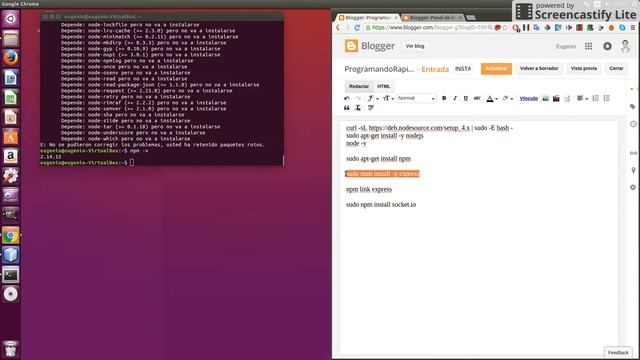Screen dimensions: 640x360
Task: Click the Redo arrow in Blogger editor
Action: [358, 98]
